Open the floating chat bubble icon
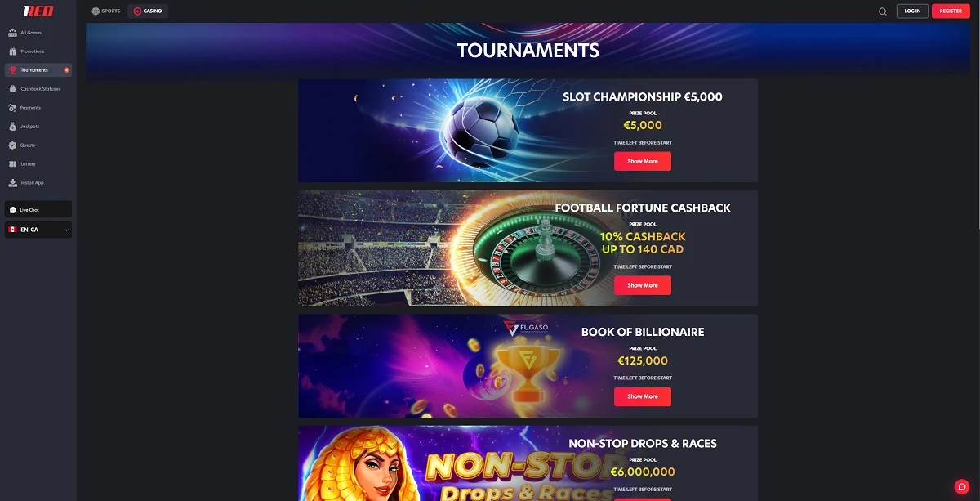 (x=962, y=486)
